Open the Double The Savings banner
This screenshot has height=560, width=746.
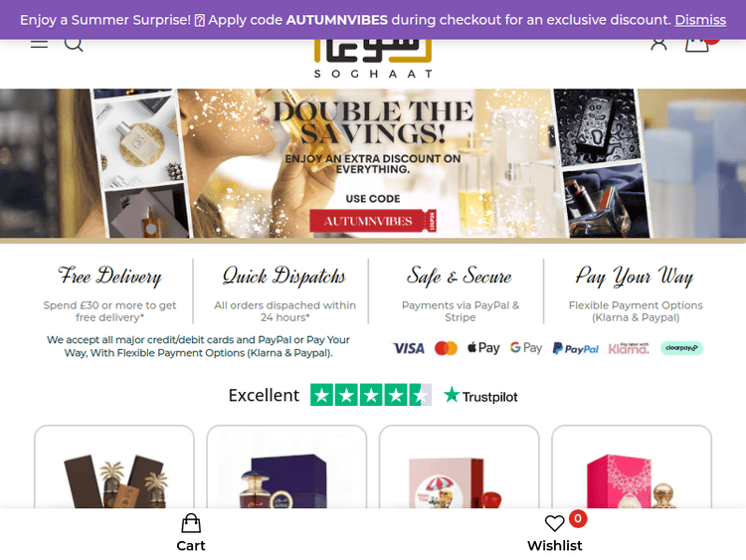tap(373, 163)
